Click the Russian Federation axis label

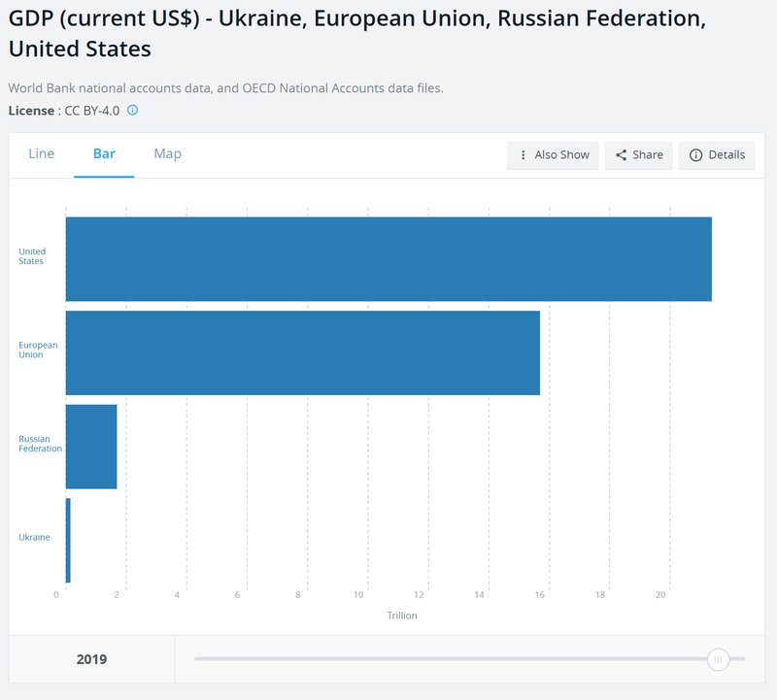40,444
